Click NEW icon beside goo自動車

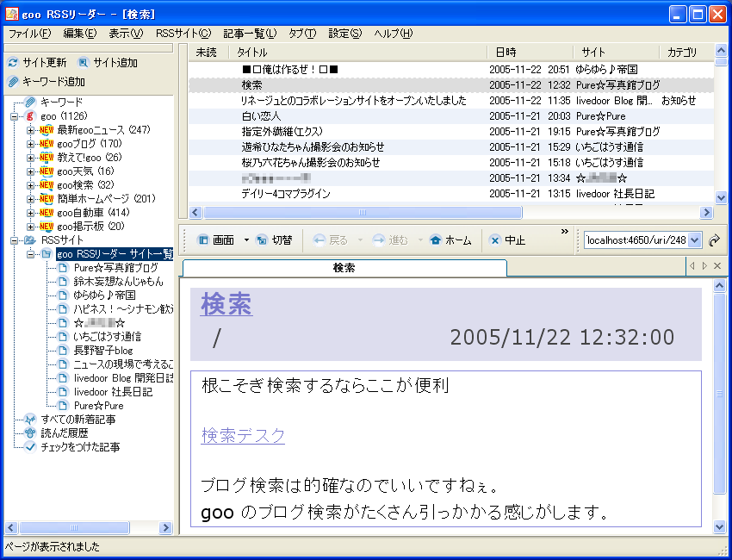point(47,213)
